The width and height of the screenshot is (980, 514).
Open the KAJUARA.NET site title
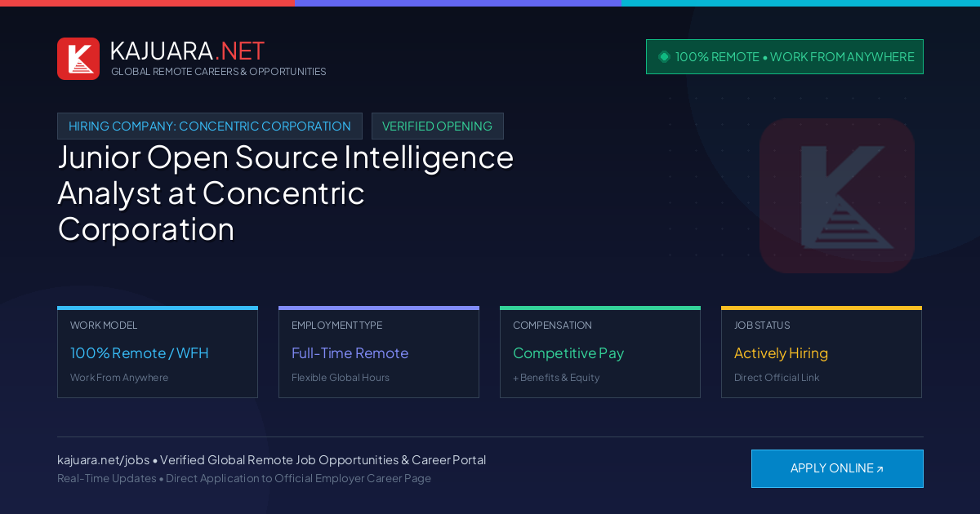click(x=187, y=51)
